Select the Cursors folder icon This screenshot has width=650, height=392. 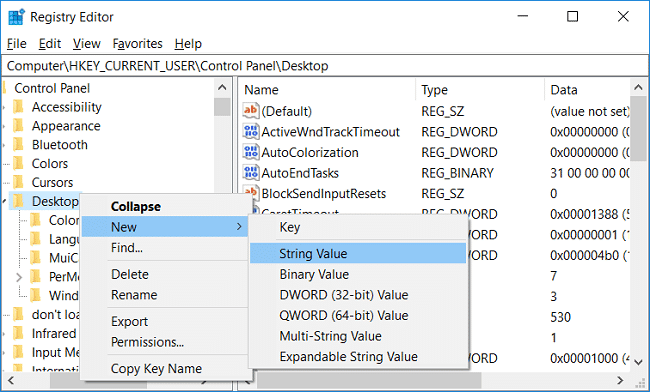point(18,182)
